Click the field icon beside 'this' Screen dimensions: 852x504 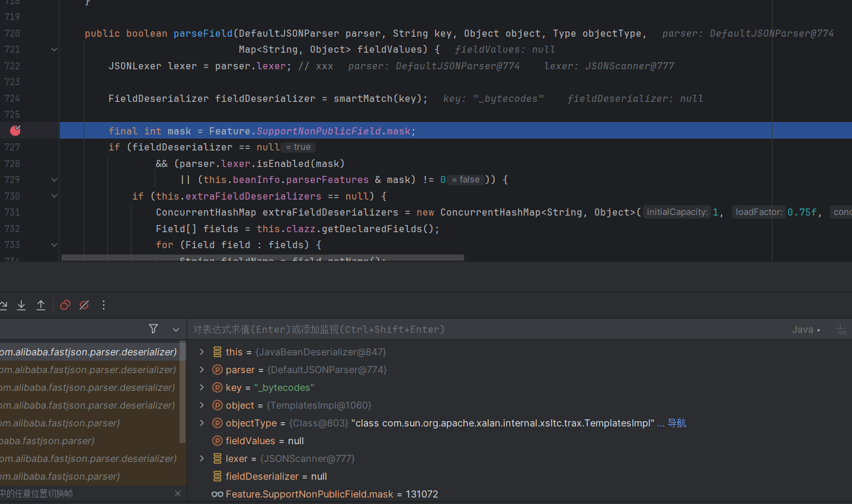click(217, 352)
